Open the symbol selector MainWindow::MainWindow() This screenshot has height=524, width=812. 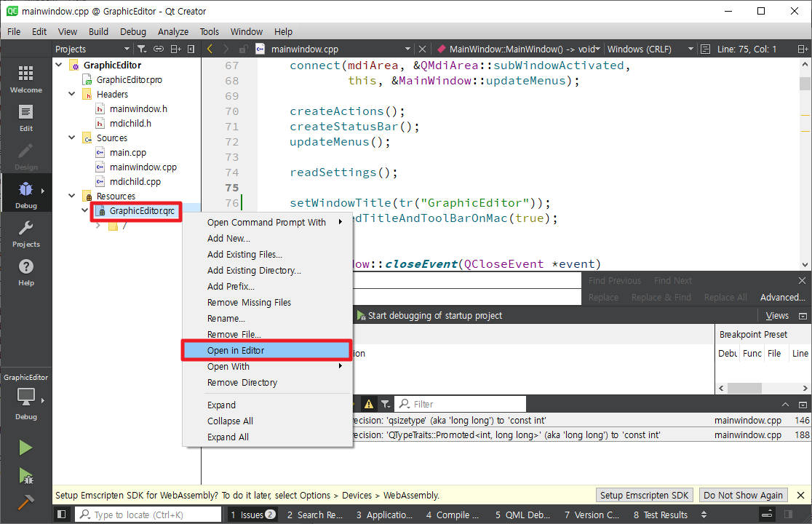[x=519, y=49]
